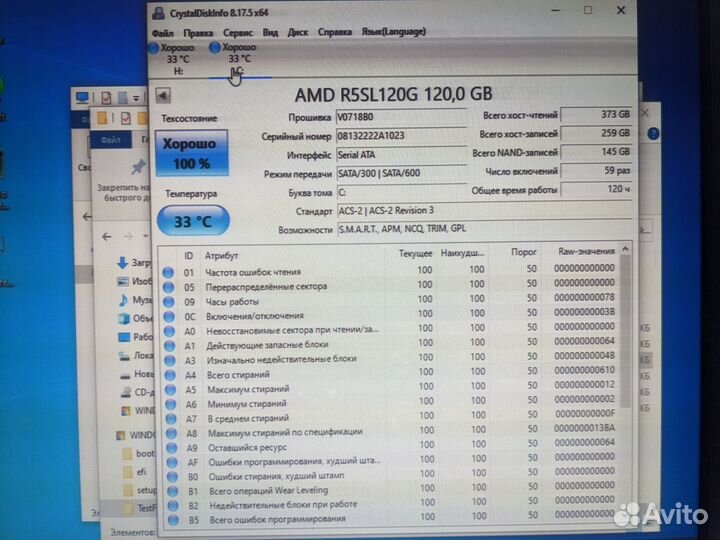Screen dimensions: 720x540
Task: Click the status circle of attribute A4
Action: coord(170,375)
